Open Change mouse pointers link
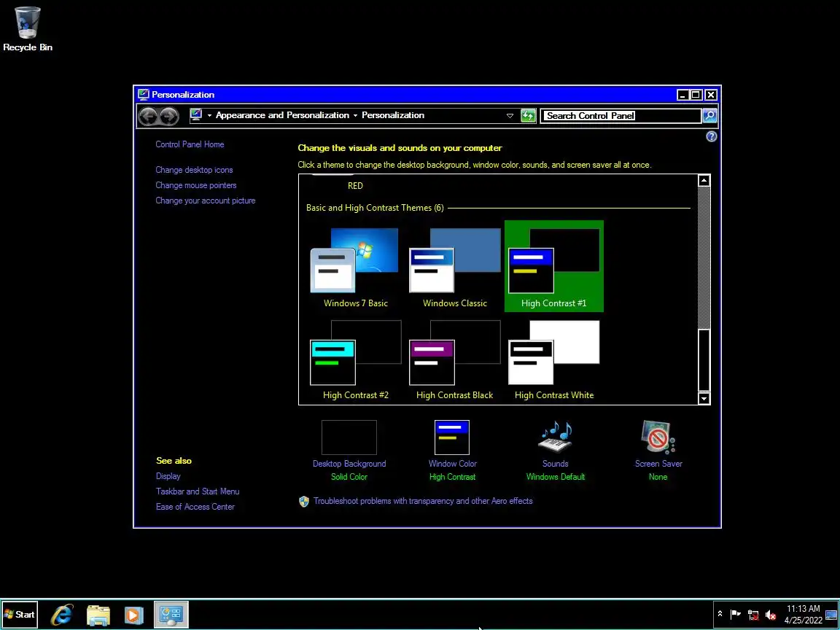The height and width of the screenshot is (630, 840). tap(195, 185)
